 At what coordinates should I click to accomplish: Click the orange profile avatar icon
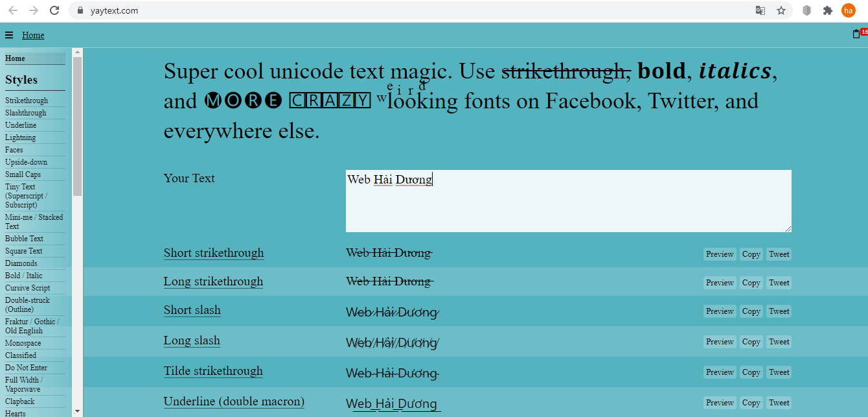[848, 10]
